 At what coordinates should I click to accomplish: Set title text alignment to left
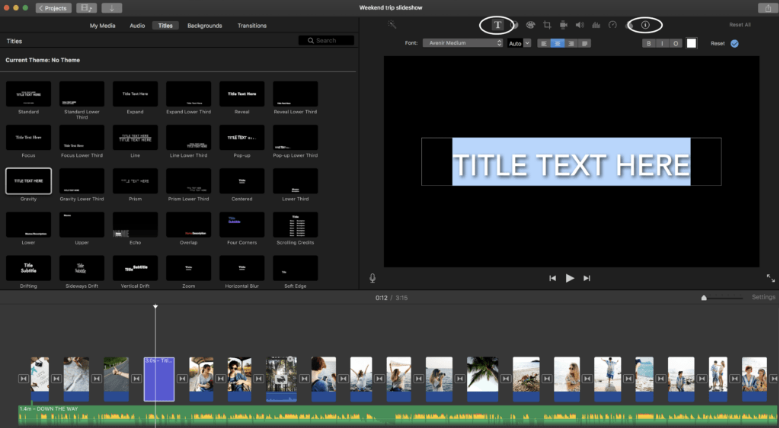tap(544, 44)
